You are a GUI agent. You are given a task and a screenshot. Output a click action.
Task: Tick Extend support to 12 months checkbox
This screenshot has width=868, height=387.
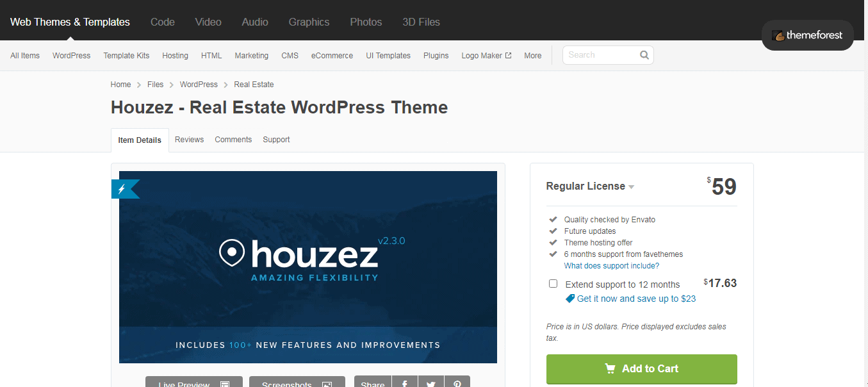553,284
